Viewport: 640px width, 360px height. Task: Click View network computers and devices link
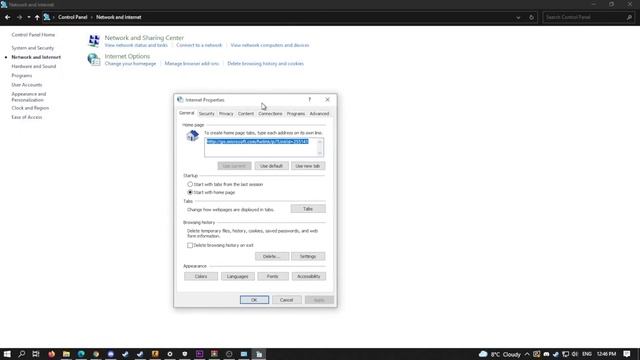click(x=270, y=45)
